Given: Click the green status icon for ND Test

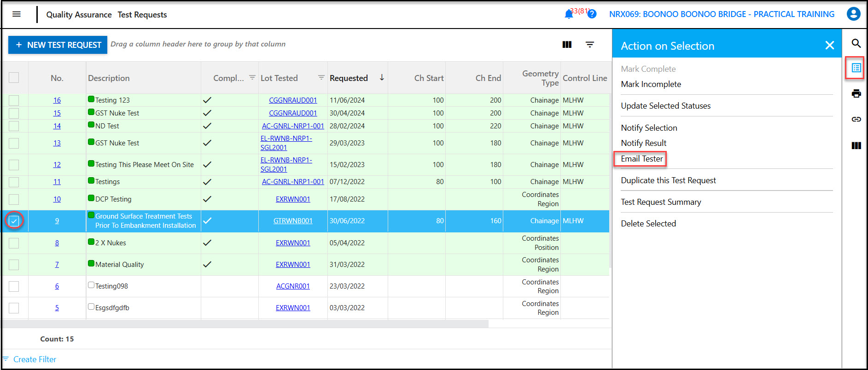Looking at the screenshot, I should pyautogui.click(x=91, y=125).
